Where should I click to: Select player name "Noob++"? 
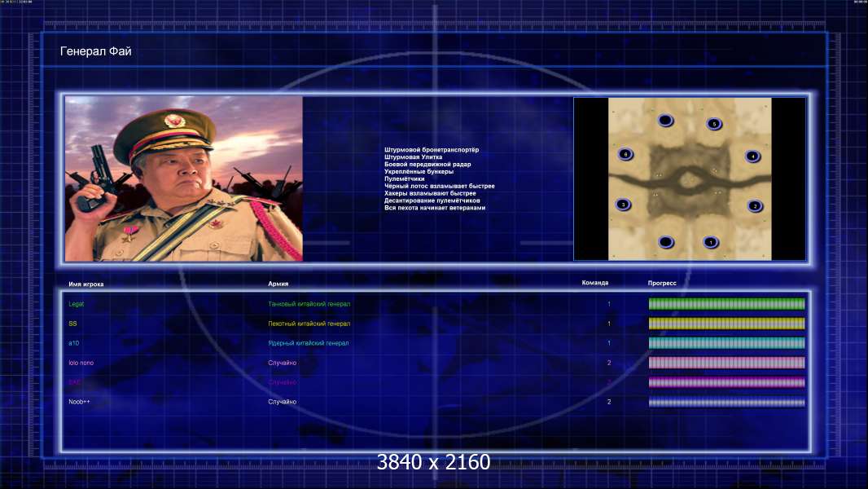click(79, 402)
